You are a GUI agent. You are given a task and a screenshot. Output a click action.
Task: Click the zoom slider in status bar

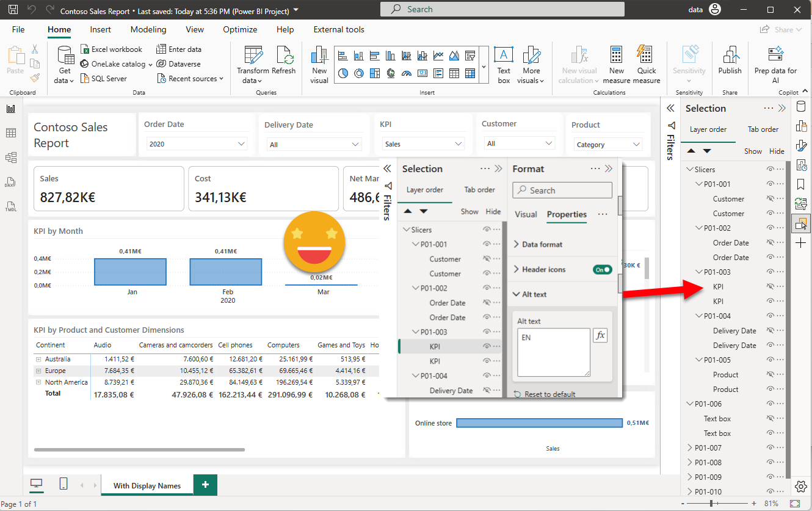[711, 504]
